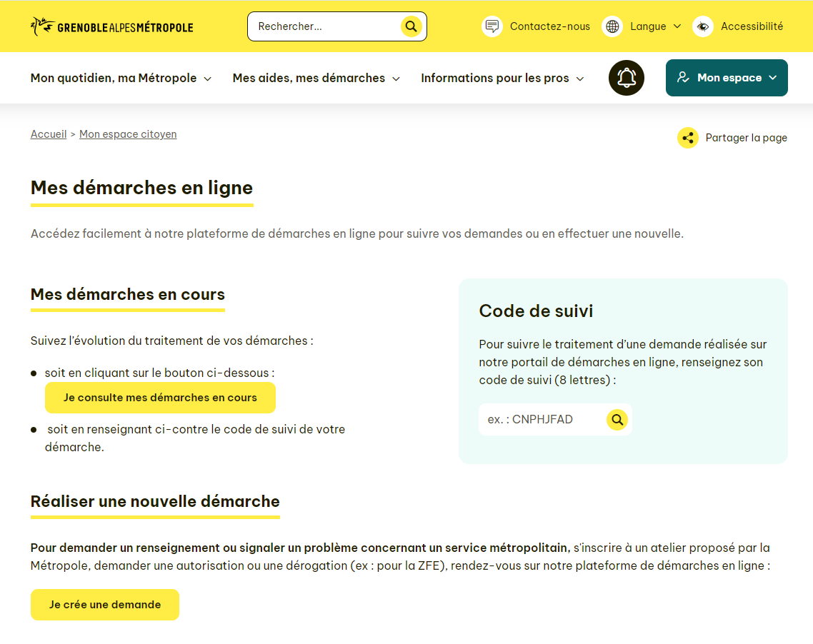Open the Mon espace dropdown chevron
Image resolution: width=813 pixels, height=644 pixels.
pyautogui.click(x=772, y=78)
